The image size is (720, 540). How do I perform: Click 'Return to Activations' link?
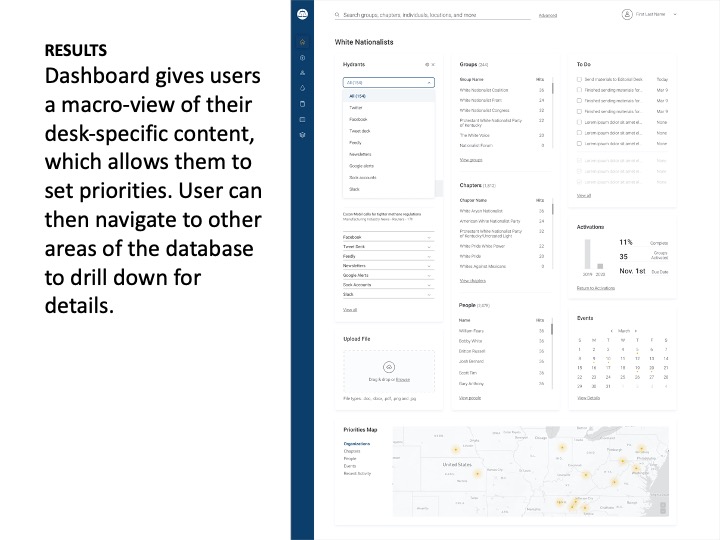click(596, 288)
